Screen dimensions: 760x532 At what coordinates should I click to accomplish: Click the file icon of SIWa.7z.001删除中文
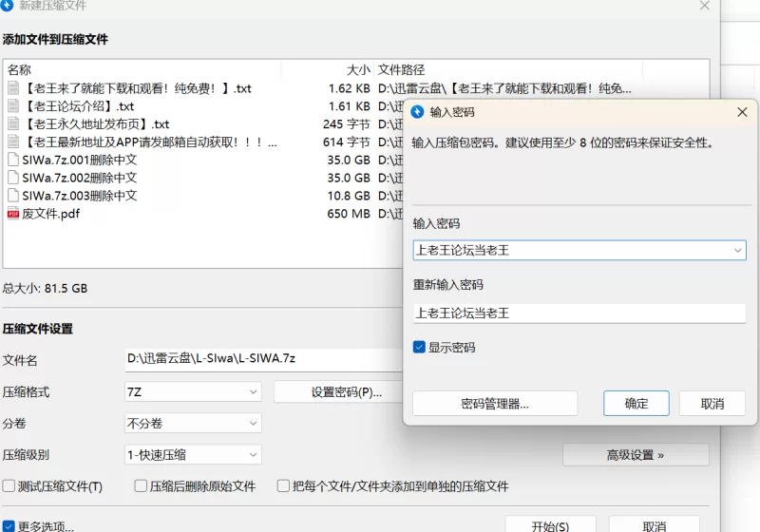point(13,160)
